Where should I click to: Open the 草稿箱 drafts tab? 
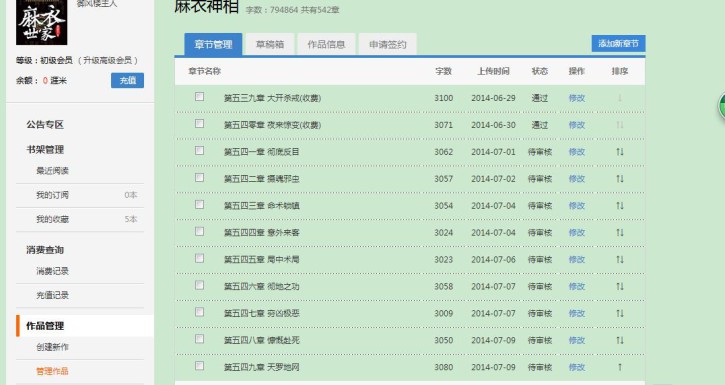point(270,44)
